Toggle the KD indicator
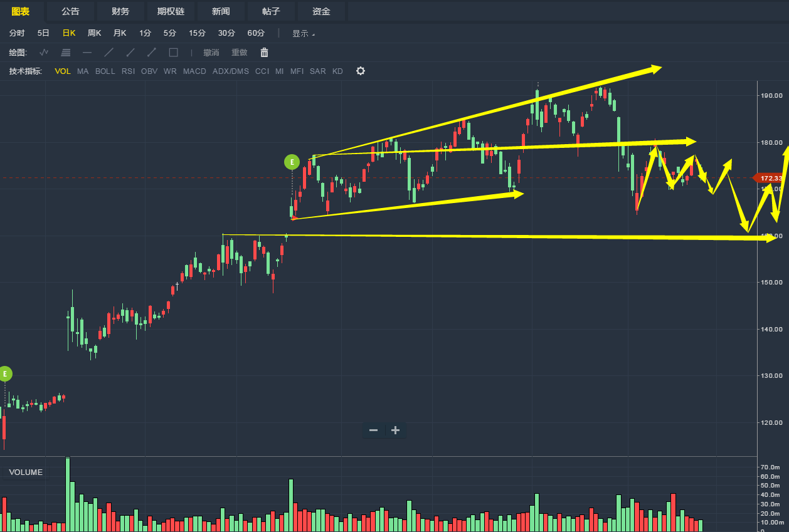Image resolution: width=789 pixels, height=532 pixels. [x=337, y=71]
